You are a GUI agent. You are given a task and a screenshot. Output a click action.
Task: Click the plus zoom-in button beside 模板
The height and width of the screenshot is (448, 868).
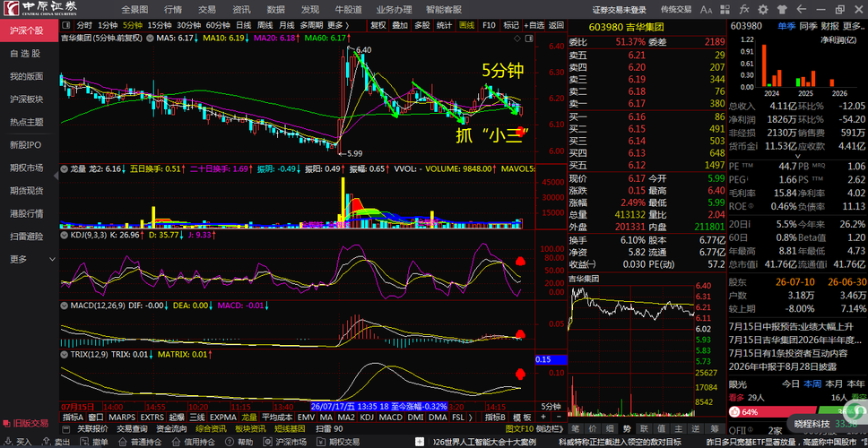(542, 417)
